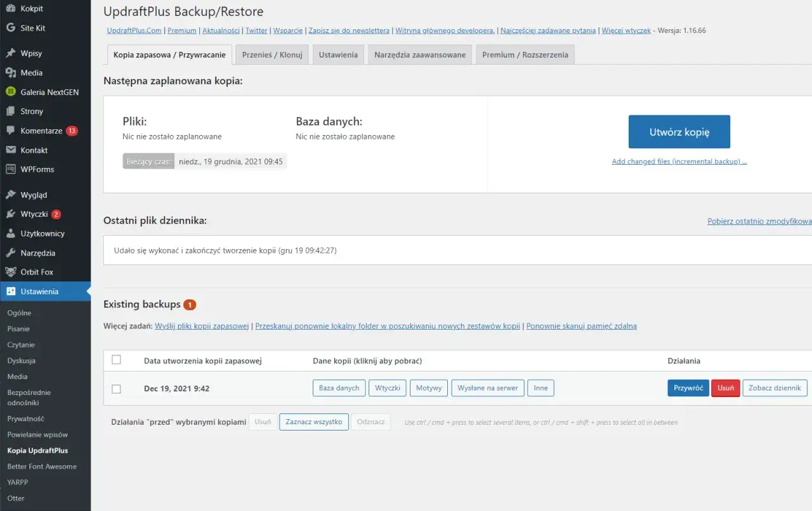
Task: Switch to Kopia zapasowa / Przywracanie tab
Action: [x=169, y=55]
